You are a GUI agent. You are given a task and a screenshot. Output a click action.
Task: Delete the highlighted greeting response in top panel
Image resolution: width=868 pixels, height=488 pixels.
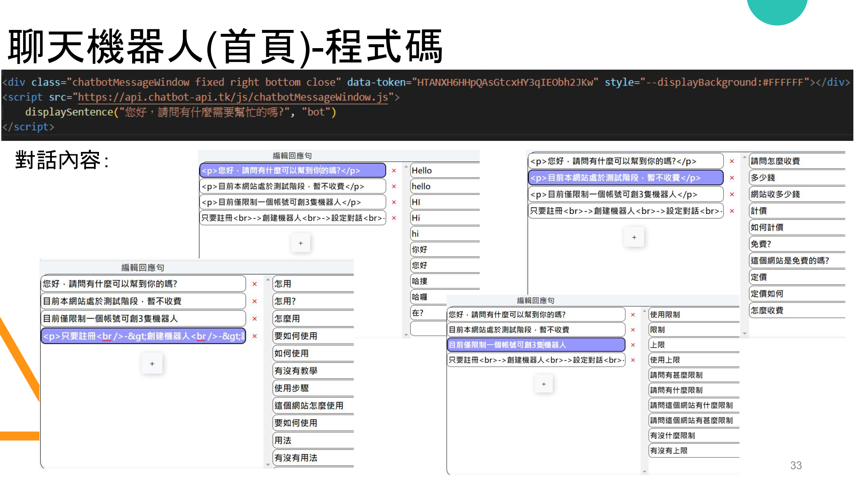click(x=394, y=171)
